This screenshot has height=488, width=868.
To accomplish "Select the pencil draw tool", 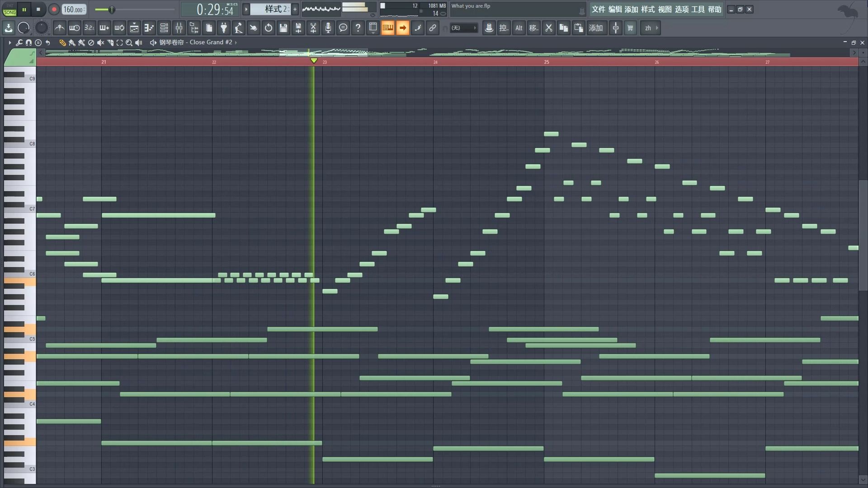I will [x=62, y=42].
